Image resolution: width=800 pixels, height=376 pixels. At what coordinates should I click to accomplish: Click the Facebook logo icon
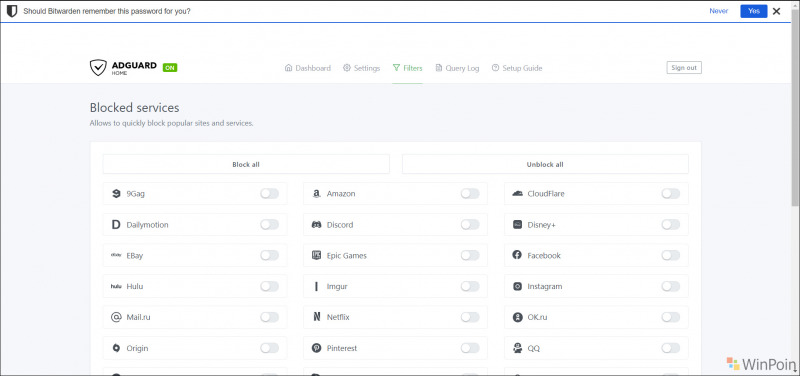coord(517,256)
